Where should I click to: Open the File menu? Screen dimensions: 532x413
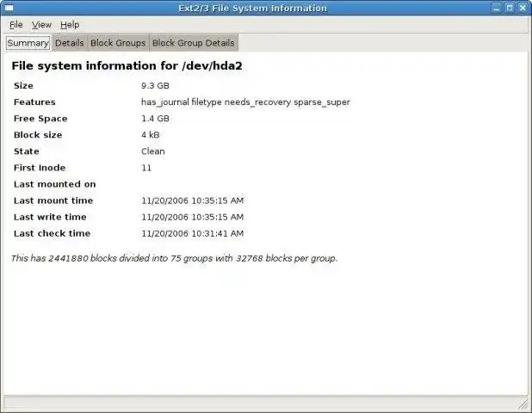pos(16,25)
